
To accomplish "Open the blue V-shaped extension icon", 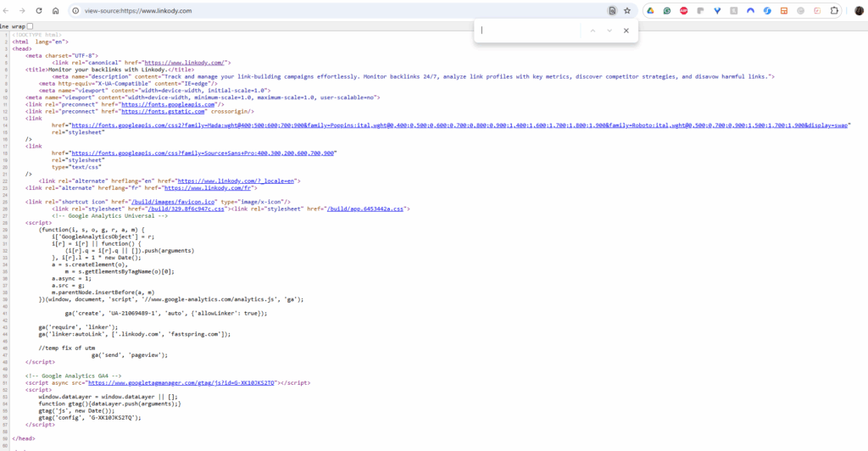I will point(717,10).
